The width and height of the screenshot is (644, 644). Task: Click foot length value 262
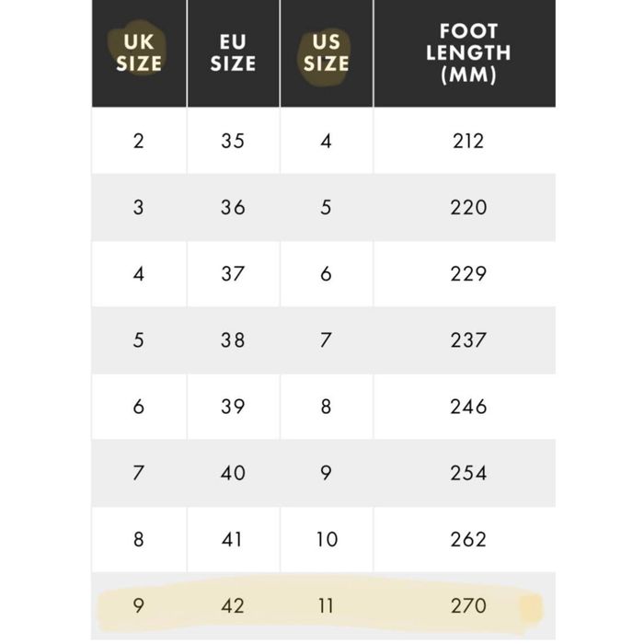click(x=467, y=538)
